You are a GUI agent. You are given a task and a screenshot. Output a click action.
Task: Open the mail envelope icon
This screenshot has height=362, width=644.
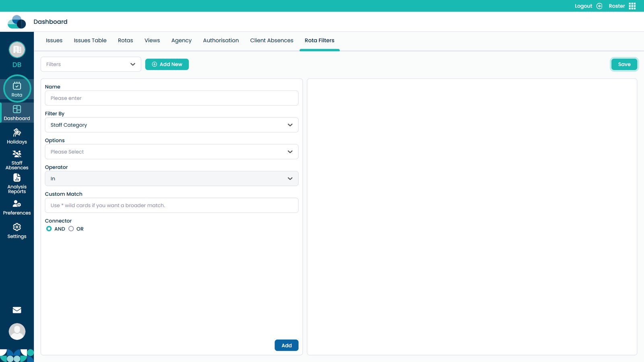17,310
